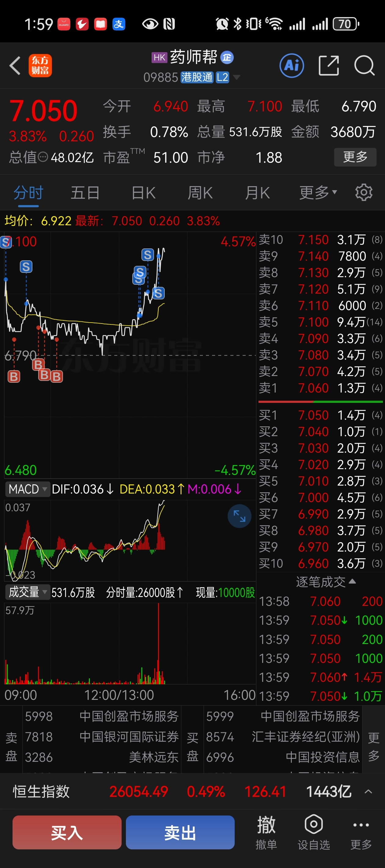
Task: Click the blue 卖出 button
Action: pyautogui.click(x=180, y=832)
